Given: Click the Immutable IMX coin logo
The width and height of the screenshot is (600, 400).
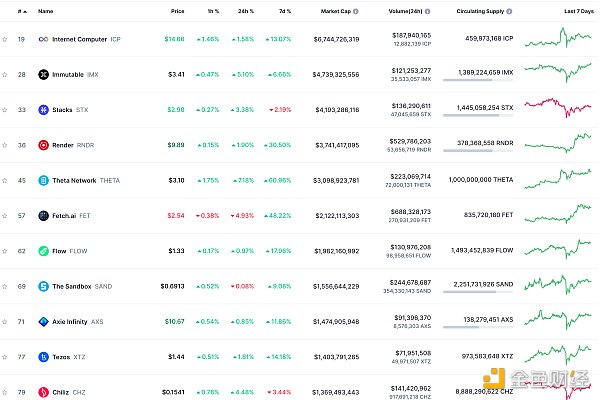Looking at the screenshot, I should [x=42, y=74].
